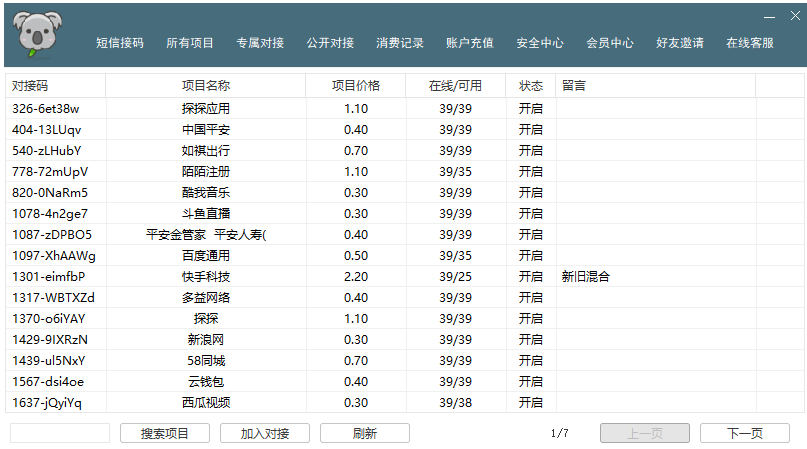Click project name 新浪网

(x=206, y=340)
